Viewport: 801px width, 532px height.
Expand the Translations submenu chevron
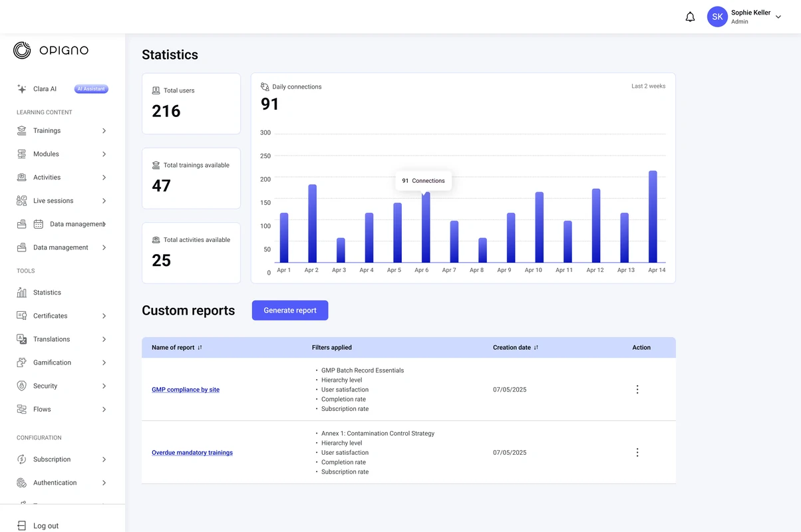click(x=104, y=339)
